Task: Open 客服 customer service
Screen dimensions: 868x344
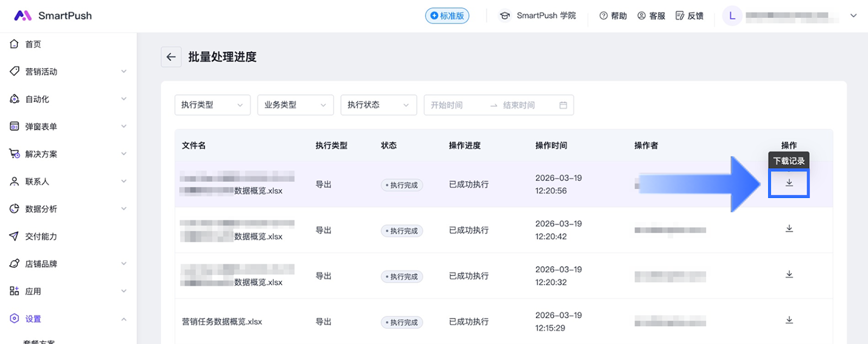Action: tap(651, 16)
